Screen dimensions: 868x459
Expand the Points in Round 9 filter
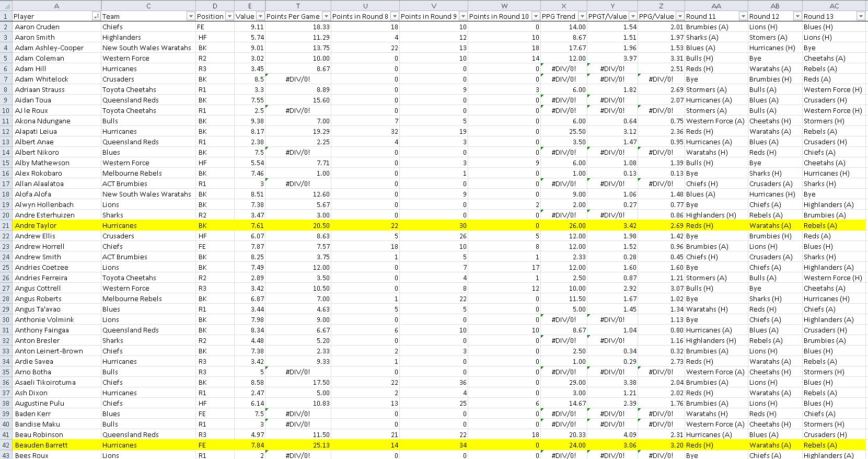tap(462, 16)
